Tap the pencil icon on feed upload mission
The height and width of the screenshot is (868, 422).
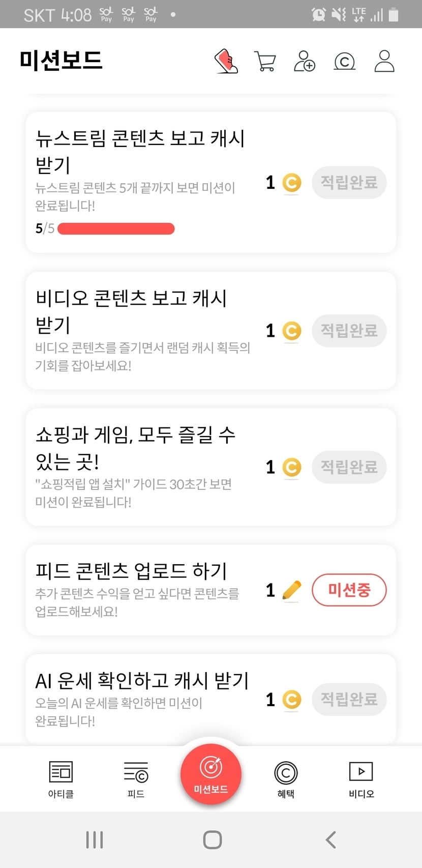tap(291, 590)
